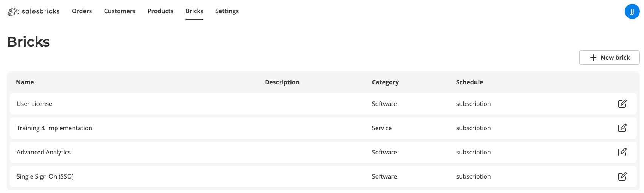Select the Bricks tab
Screen dimensions: 644x193
click(195, 11)
